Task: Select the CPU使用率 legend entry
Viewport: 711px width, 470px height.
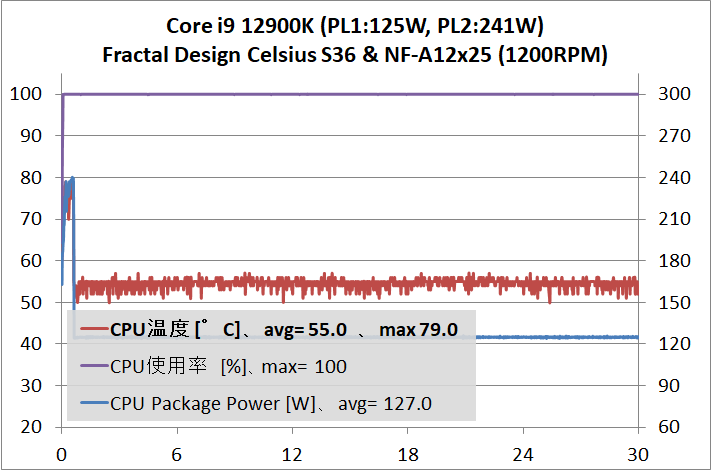Action: tap(213, 366)
